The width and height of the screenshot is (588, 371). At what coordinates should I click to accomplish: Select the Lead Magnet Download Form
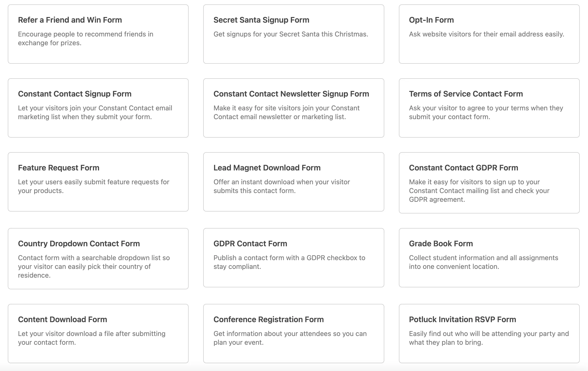294,182
